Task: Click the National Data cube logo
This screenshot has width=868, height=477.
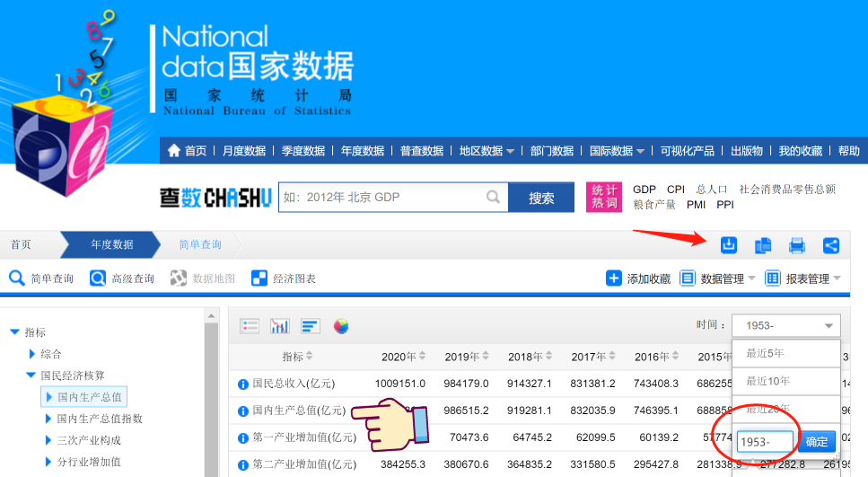Action: (x=62, y=146)
